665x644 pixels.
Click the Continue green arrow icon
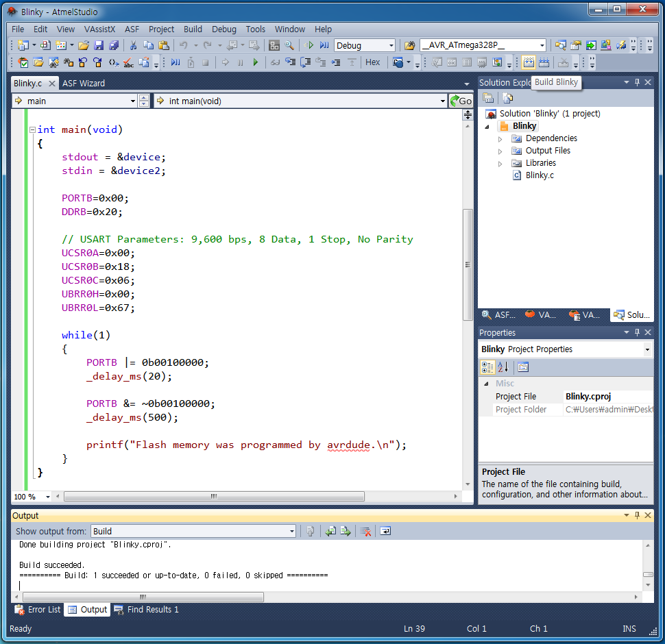tap(255, 62)
